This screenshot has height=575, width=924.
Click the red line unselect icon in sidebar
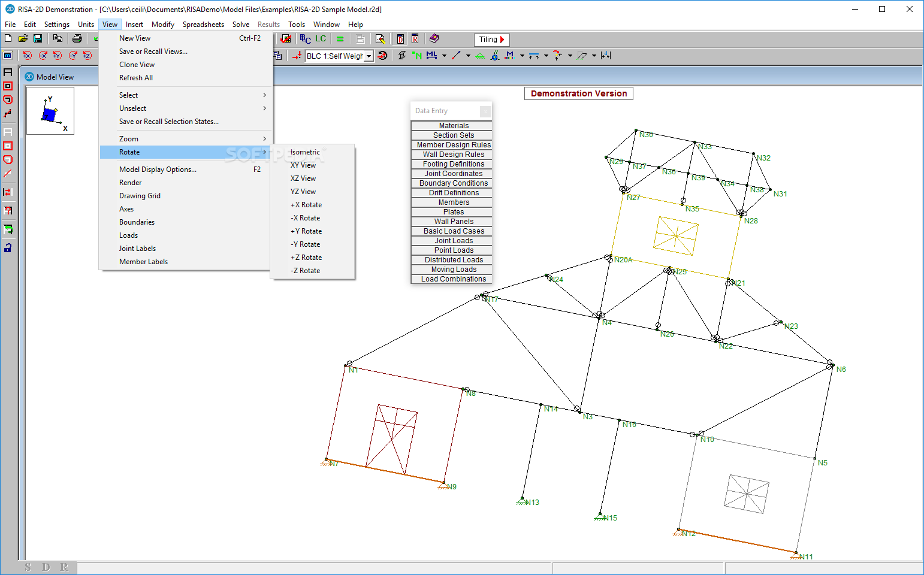(8, 174)
